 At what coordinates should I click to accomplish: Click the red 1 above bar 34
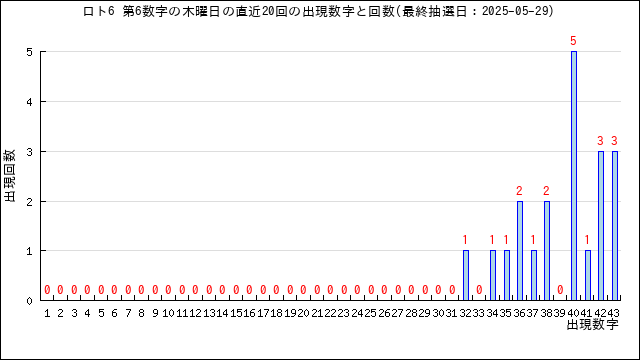pos(492,240)
